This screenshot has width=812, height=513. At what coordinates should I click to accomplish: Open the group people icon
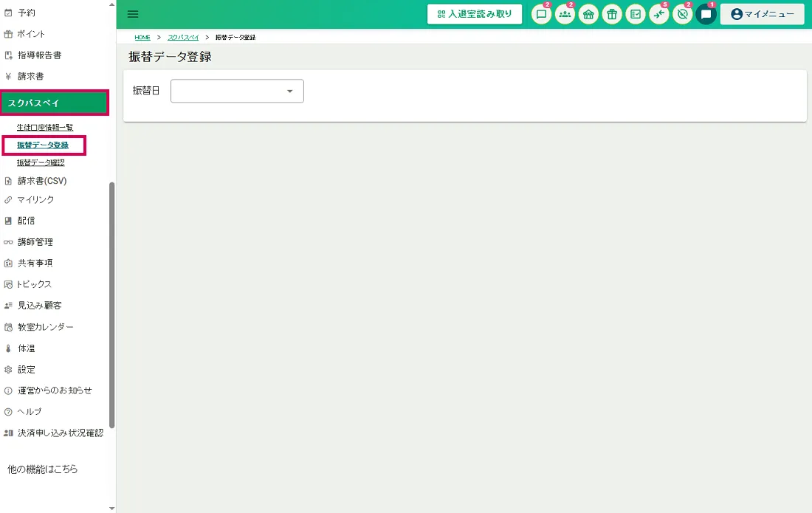click(565, 15)
